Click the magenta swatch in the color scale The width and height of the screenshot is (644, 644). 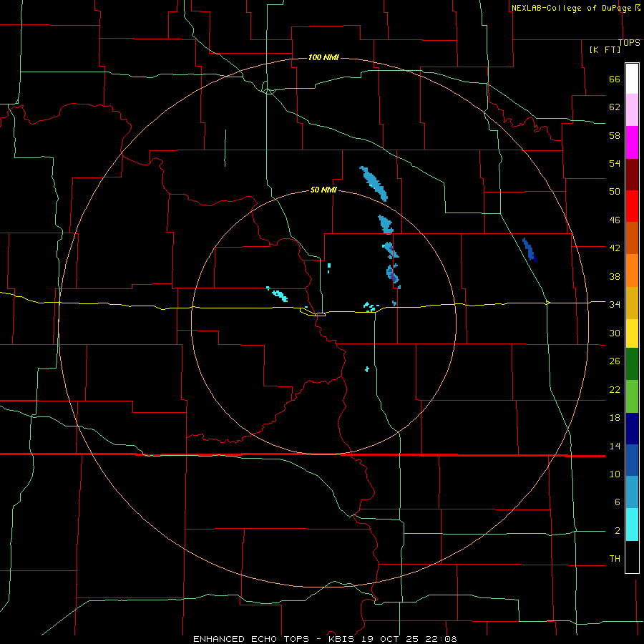click(x=632, y=142)
